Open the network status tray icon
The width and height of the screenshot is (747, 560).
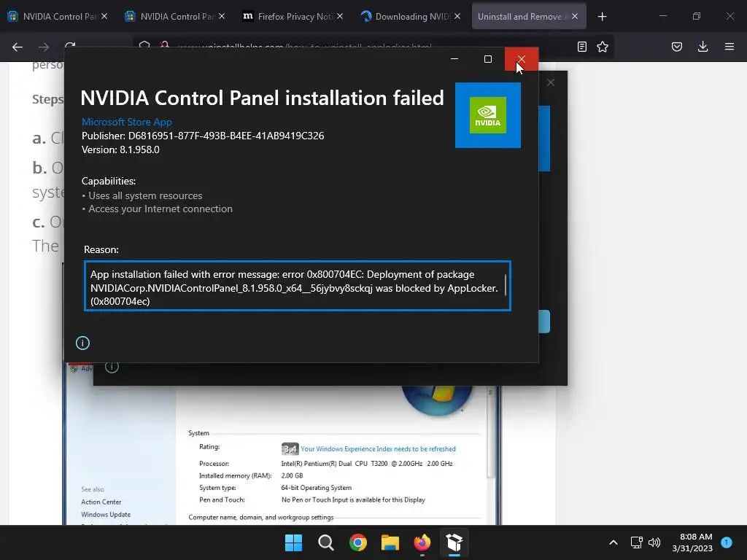click(636, 542)
